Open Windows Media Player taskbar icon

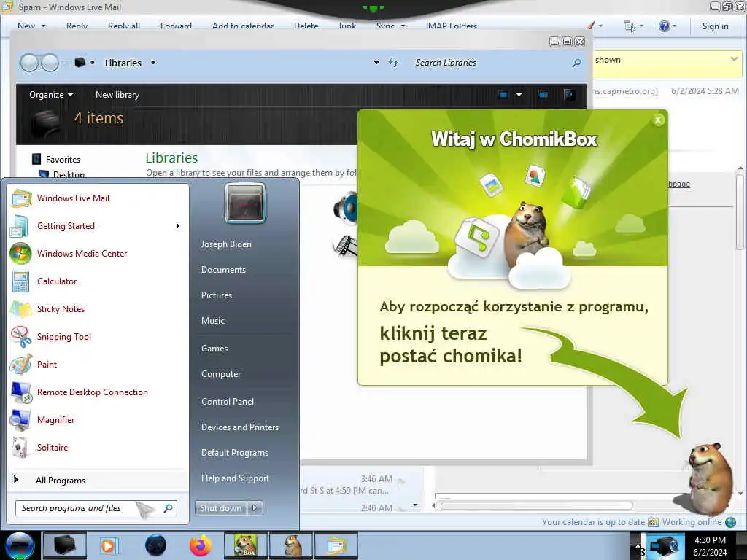(109, 545)
